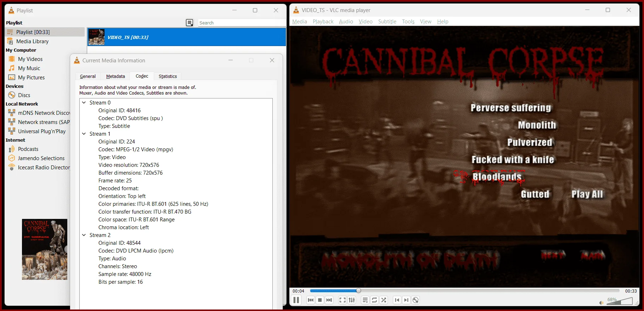
Task: Toggle random shuffle playback
Action: (384, 300)
